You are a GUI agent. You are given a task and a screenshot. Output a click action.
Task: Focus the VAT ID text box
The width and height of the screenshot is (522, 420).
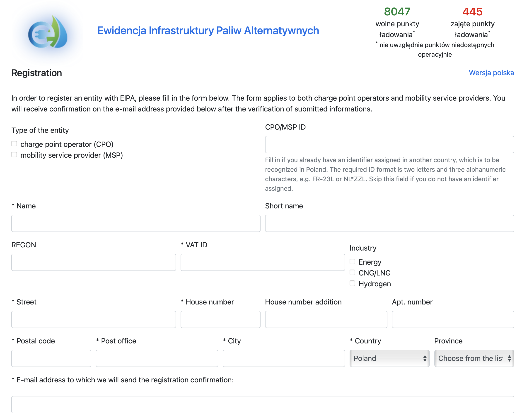click(x=262, y=262)
